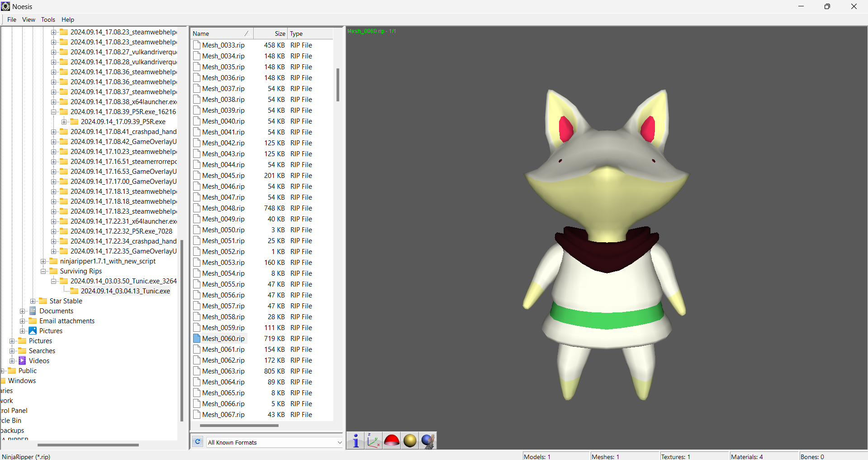Click the Mesh_0060.rip viewport label
Viewport: 868px width, 460px height.
[371, 31]
